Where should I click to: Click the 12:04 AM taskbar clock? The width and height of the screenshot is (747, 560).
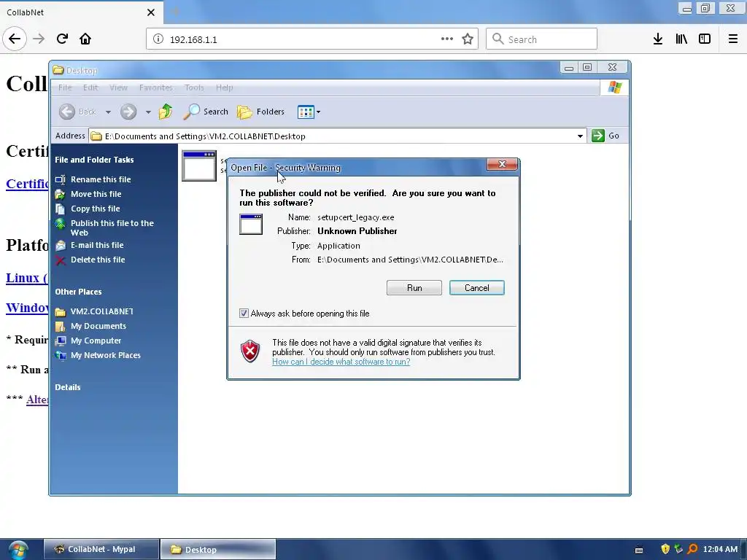point(720,549)
